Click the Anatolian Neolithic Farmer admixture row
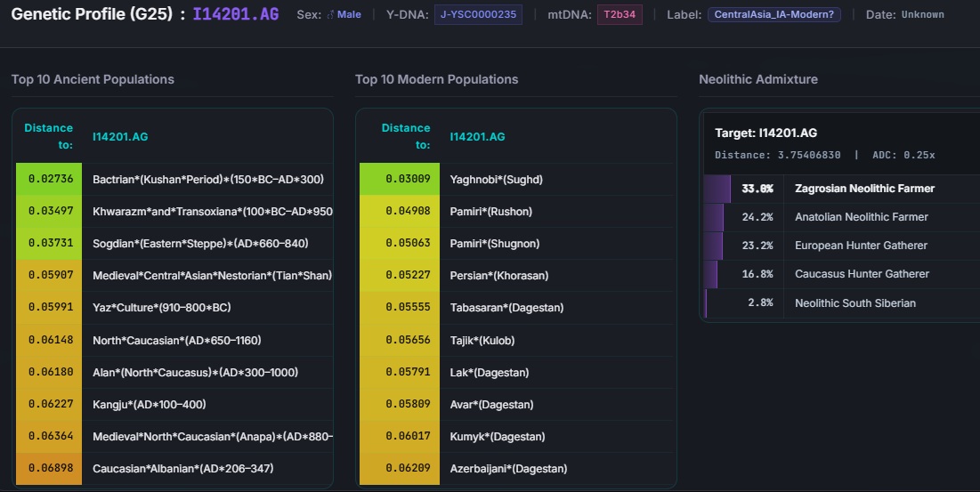Image resolution: width=980 pixels, height=492 pixels. click(841, 217)
